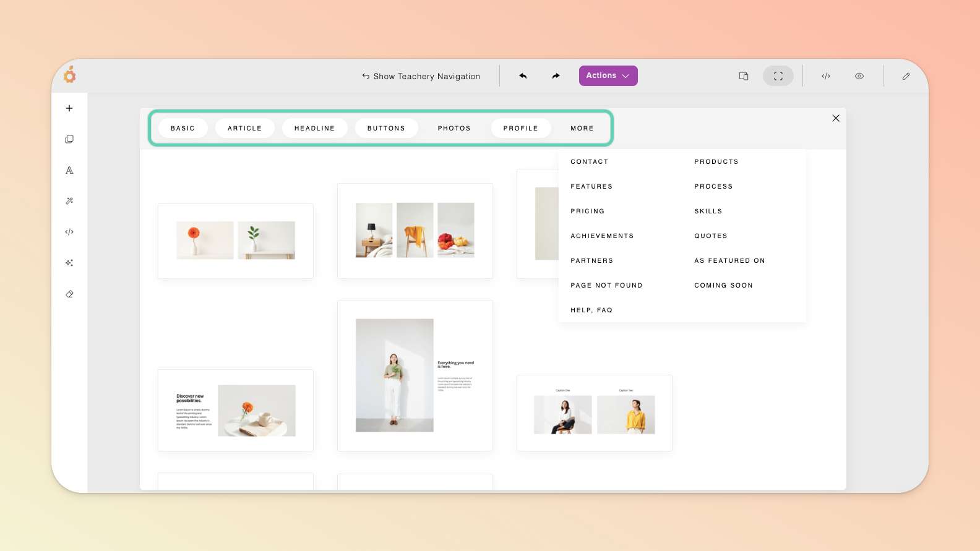Screen dimensions: 980x551
Task: Click the pencil edit icon
Action: tap(906, 76)
